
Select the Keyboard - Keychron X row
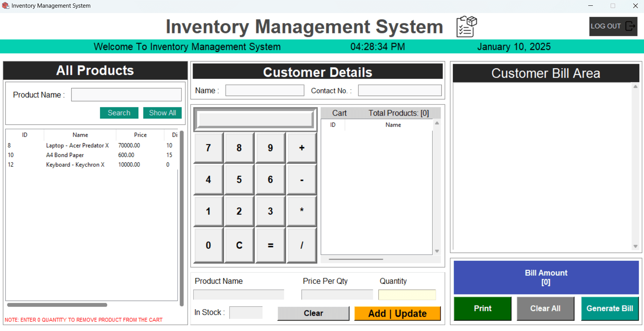92,165
